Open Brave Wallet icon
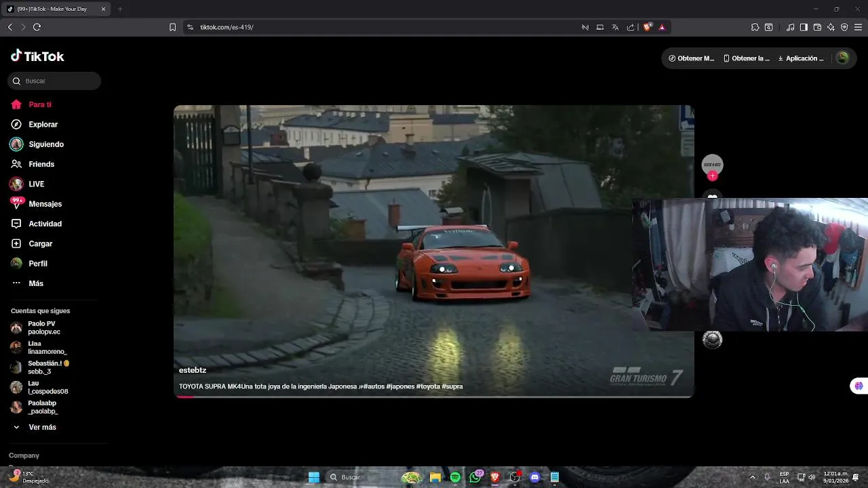The width and height of the screenshot is (868, 488). tap(817, 27)
